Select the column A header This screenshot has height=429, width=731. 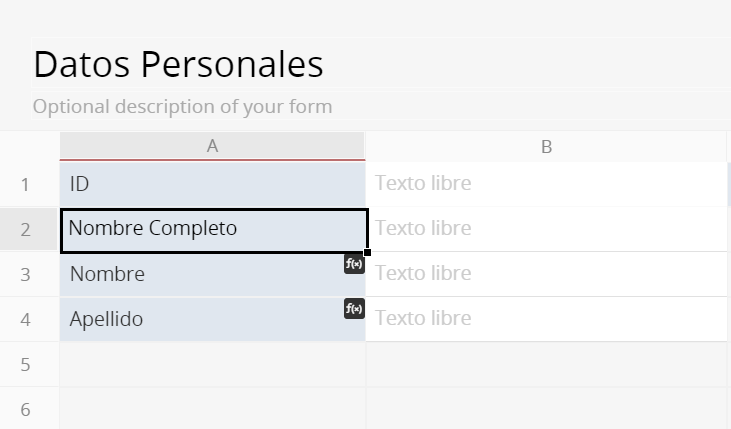click(x=212, y=146)
